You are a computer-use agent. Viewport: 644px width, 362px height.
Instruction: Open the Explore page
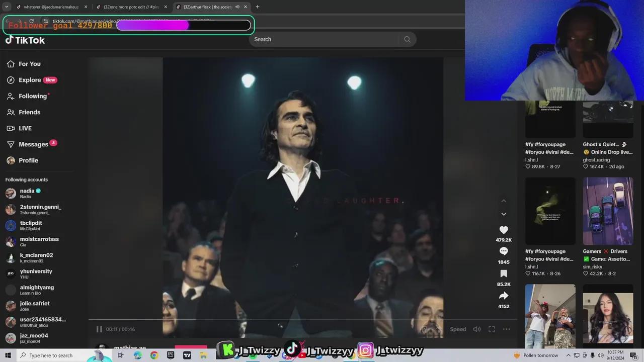(x=32, y=80)
